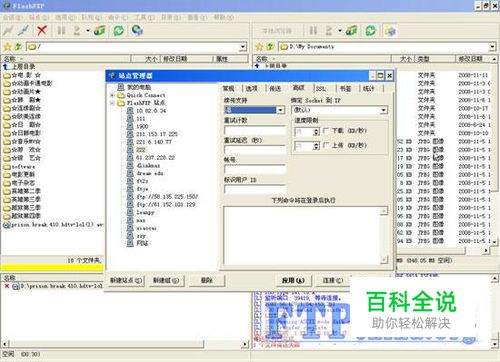The height and width of the screenshot is (362, 500).
Task: Click the 连接(C) button
Action: (x=333, y=280)
